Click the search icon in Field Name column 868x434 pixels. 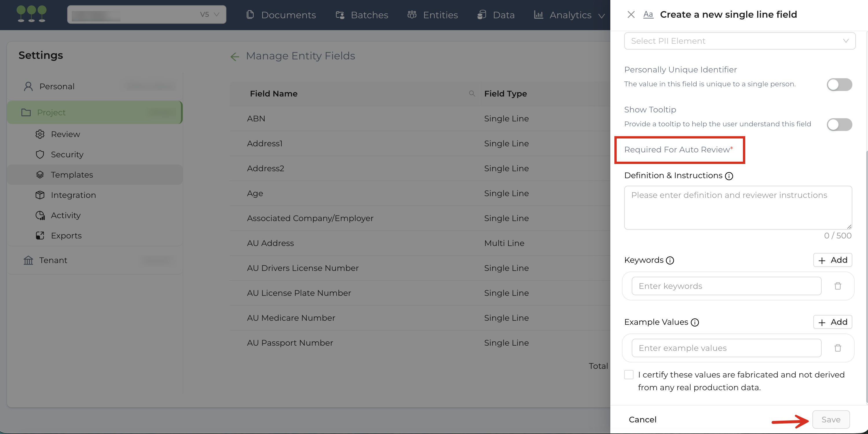472,93
